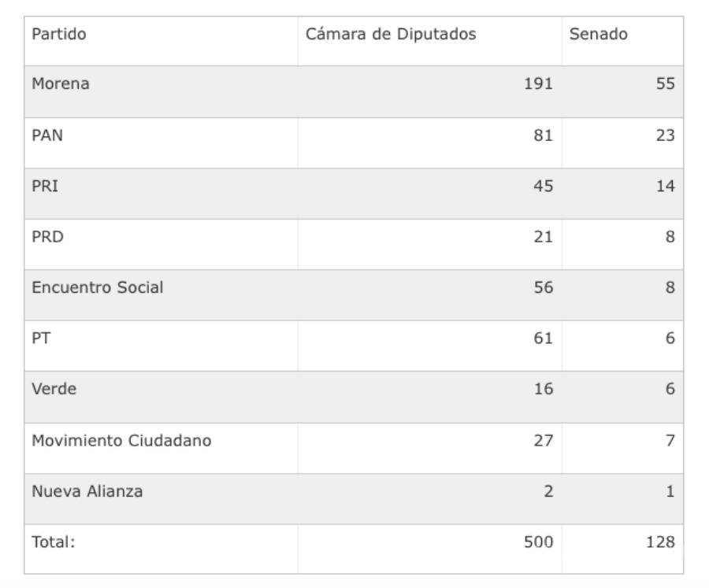709x588 pixels.
Task: Select the Morena party name cell
Action: click(61, 84)
